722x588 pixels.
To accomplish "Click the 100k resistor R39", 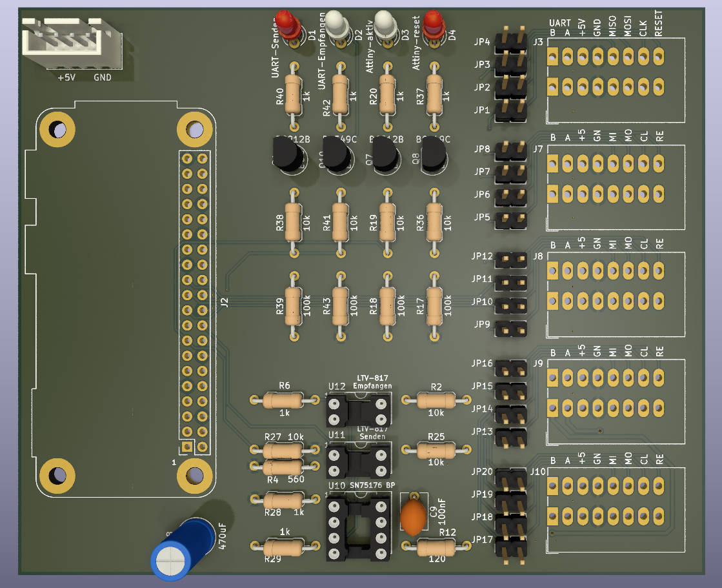I will click(x=294, y=306).
